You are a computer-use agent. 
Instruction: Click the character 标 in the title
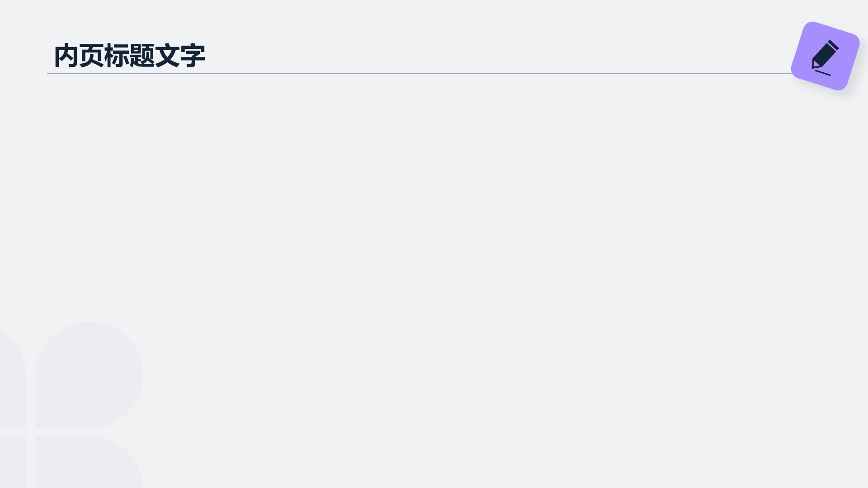coord(117,56)
